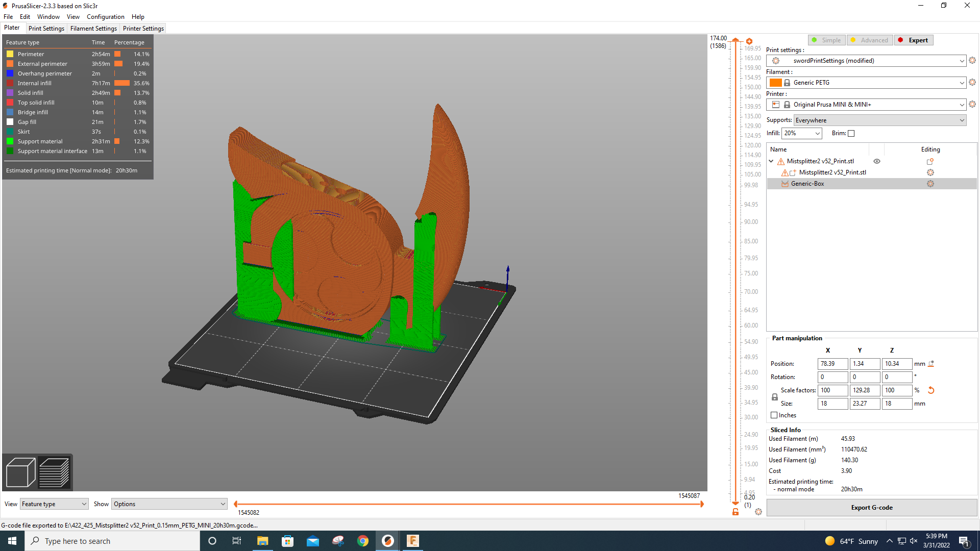Open the Show Options dropdown
This screenshot has width=980, height=551.
[x=169, y=504]
